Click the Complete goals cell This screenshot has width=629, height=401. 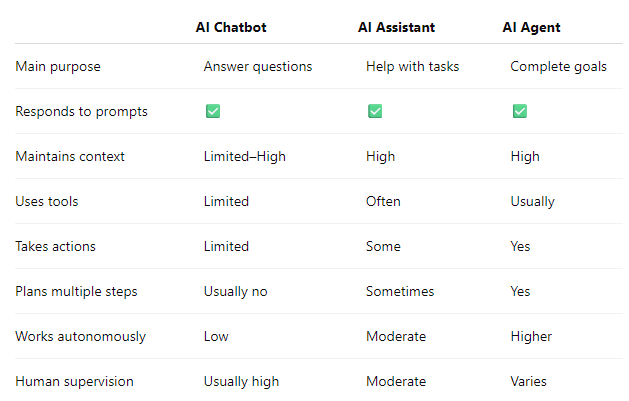tap(558, 67)
